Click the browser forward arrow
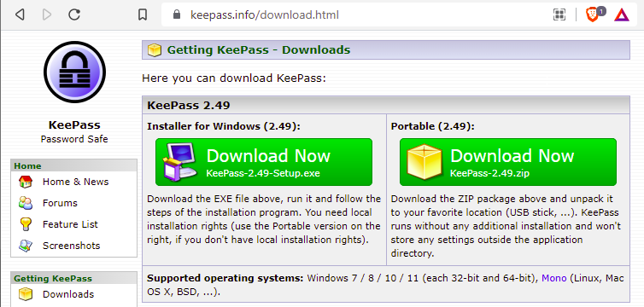644x307 pixels. pyautogui.click(x=47, y=15)
